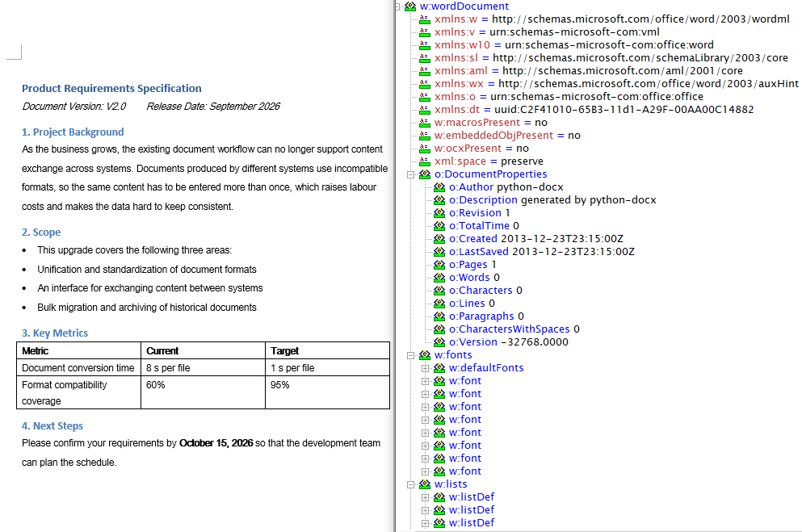Click the 'Target' table header cell
802x532 pixels.
tap(327, 351)
